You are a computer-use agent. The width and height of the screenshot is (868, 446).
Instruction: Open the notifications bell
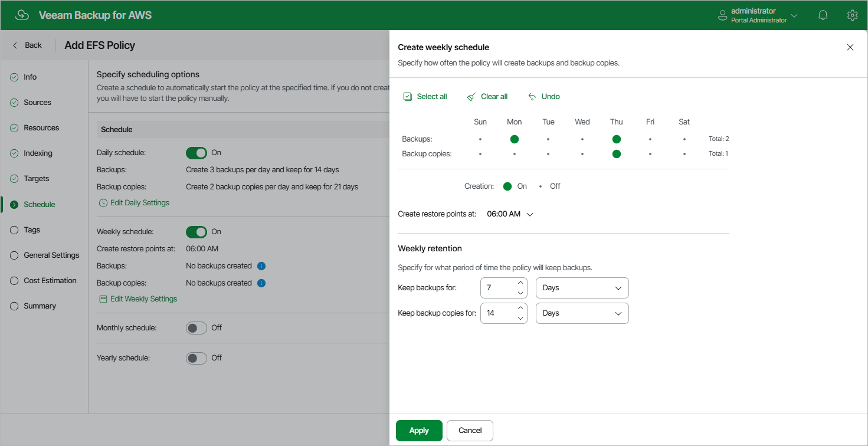[823, 15]
